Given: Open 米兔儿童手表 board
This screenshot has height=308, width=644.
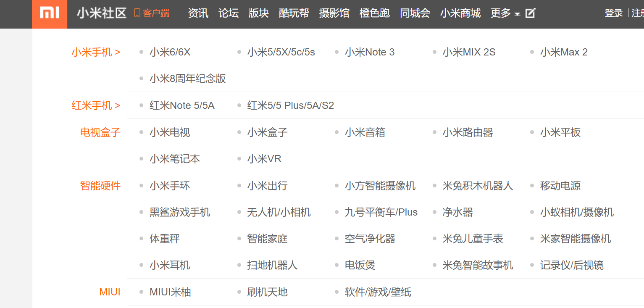Looking at the screenshot, I should (473, 239).
